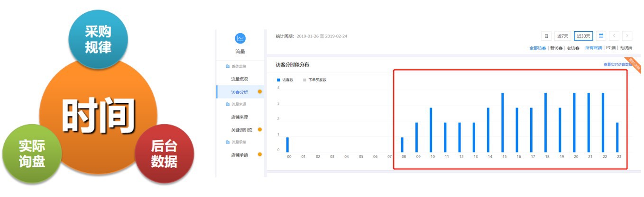Click the building icon beside 流量来源
Image resolution: width=644 pixels, height=197 pixels.
click(x=228, y=104)
